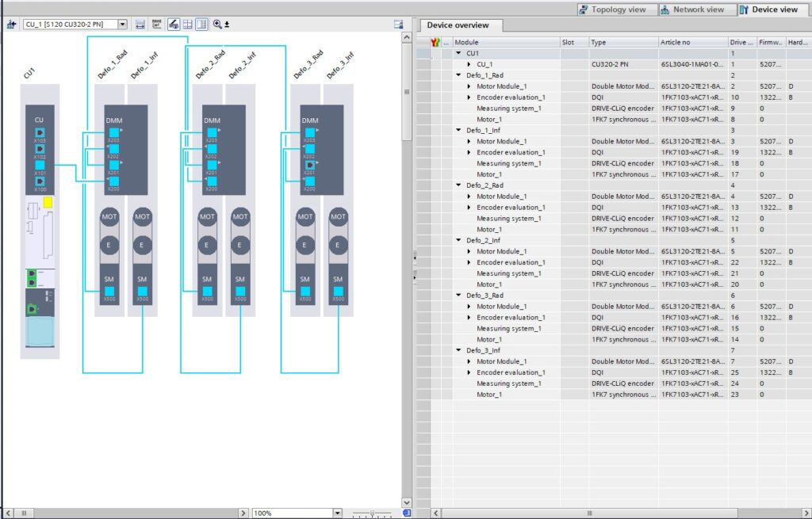Adjust the zoom slider handle at the bottom
Viewport: 812px width, 519px height.
coord(372,513)
